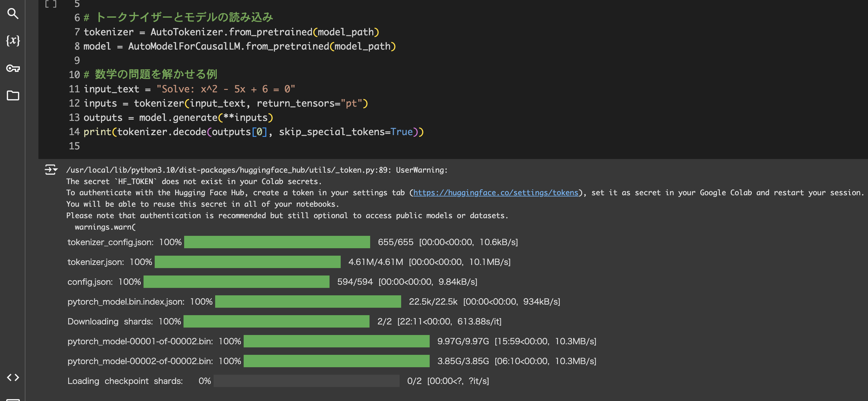Click the model.generate code line

tap(178, 118)
